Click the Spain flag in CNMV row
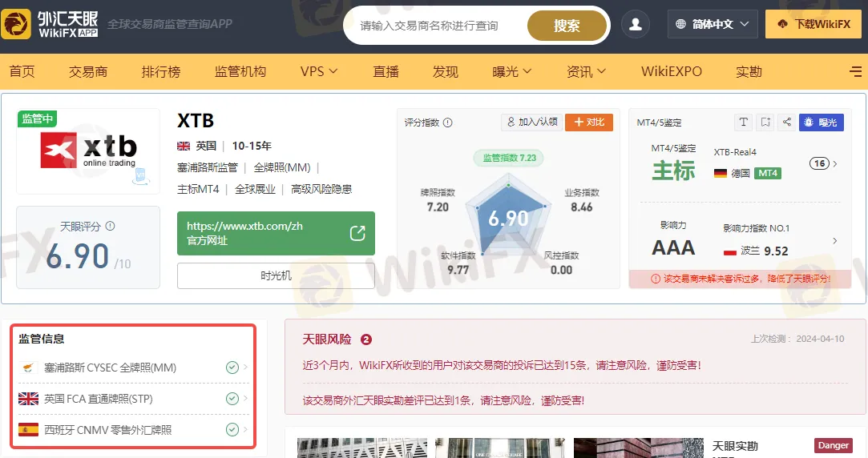 tap(28, 430)
